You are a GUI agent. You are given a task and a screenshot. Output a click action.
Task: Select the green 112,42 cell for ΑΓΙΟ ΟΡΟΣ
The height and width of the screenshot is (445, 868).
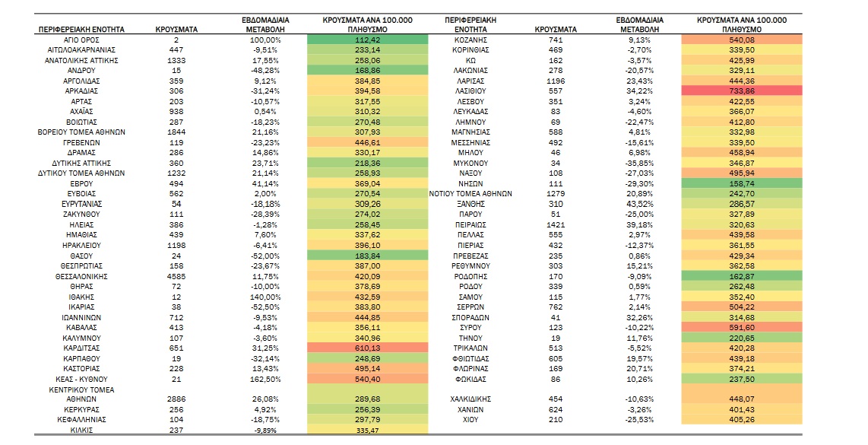(367, 40)
